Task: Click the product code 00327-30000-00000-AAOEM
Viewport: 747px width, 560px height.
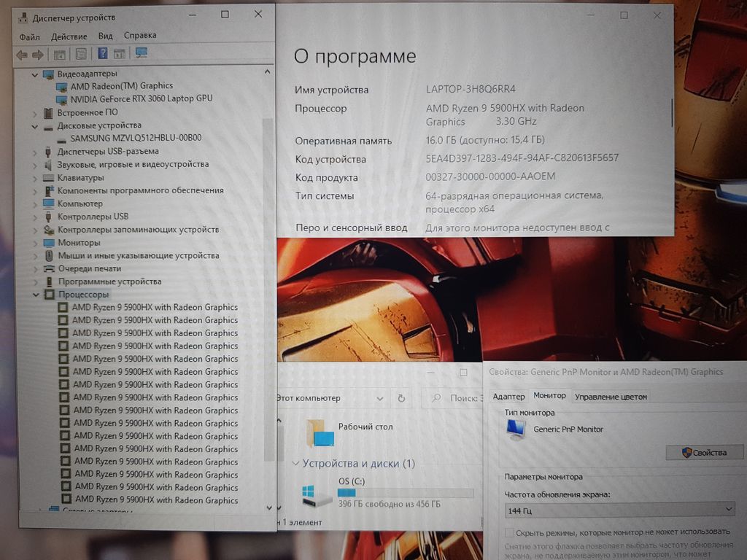Action: [490, 176]
